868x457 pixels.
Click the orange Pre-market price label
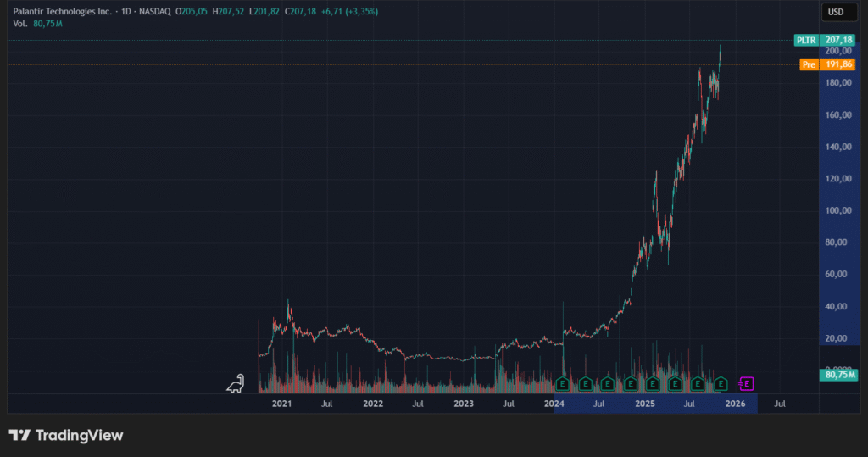pyautogui.click(x=810, y=64)
